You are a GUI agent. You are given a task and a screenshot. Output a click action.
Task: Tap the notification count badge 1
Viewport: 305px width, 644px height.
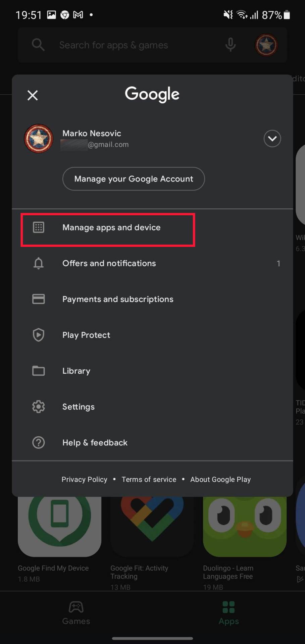278,264
